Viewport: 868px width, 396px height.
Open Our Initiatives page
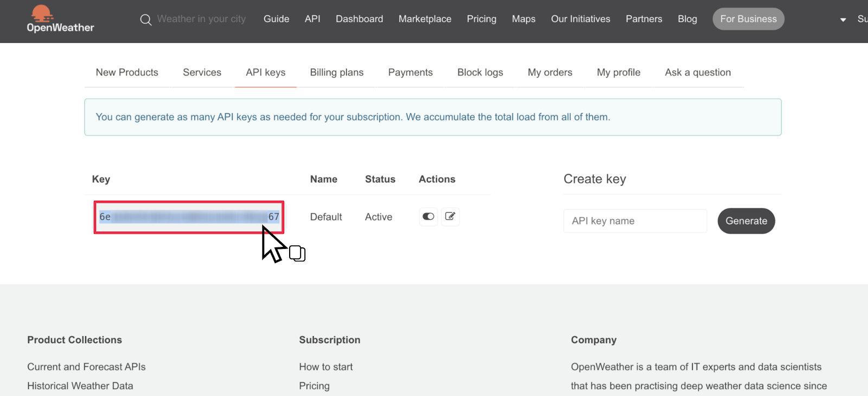pyautogui.click(x=580, y=19)
